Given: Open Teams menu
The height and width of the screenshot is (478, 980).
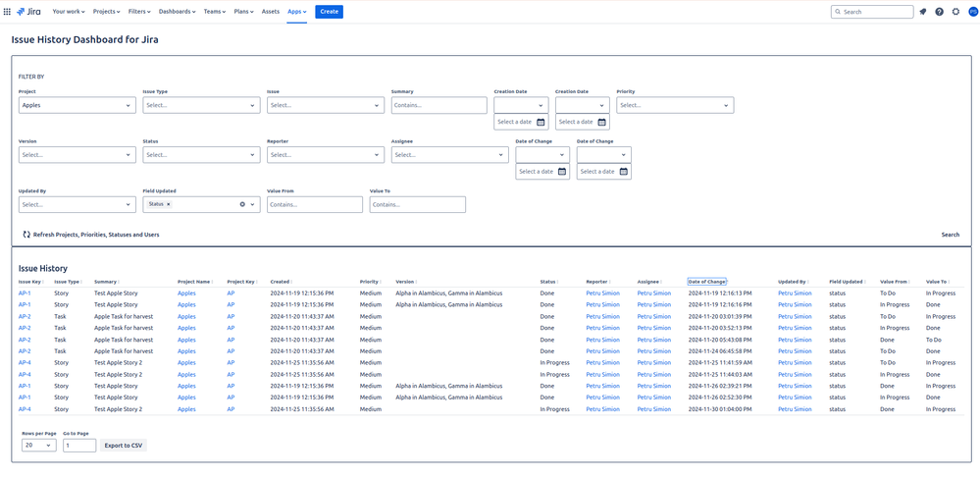Looking at the screenshot, I should [215, 11].
